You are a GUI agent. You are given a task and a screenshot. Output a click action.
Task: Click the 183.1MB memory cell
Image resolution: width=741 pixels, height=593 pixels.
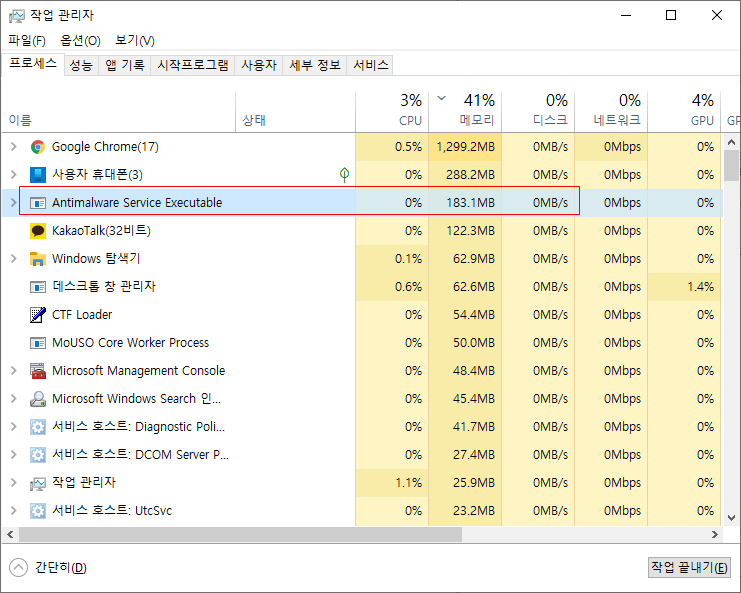point(465,203)
